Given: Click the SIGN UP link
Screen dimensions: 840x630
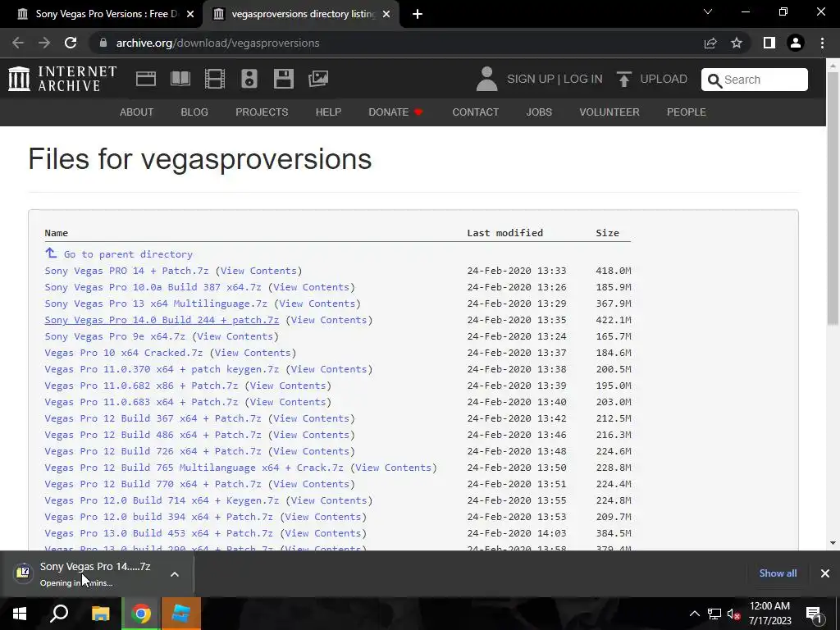Looking at the screenshot, I should [531, 79].
